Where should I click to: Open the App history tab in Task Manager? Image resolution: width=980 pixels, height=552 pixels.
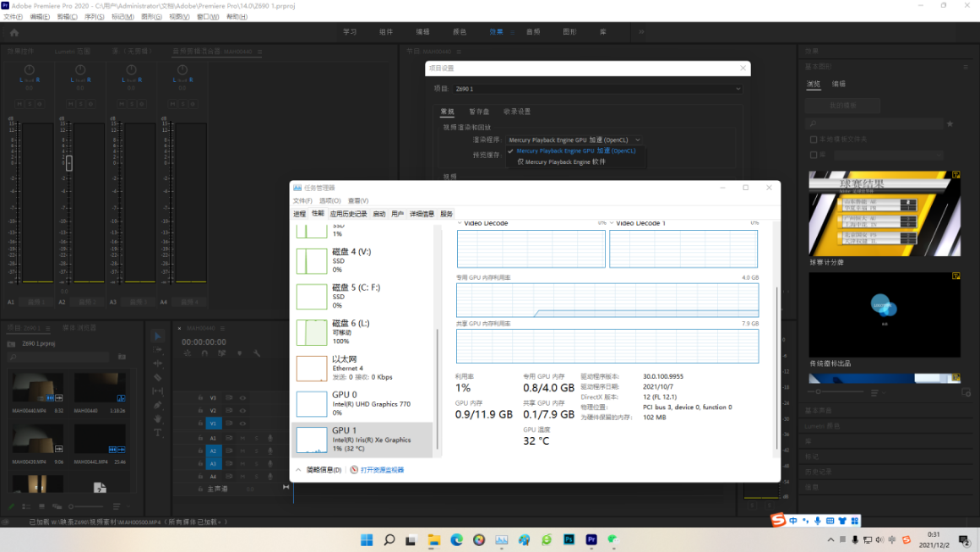(348, 214)
